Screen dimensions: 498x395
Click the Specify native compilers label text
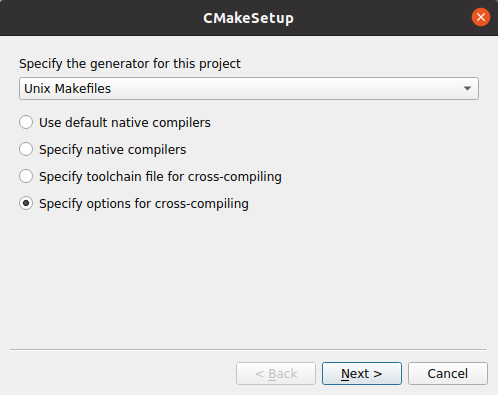pos(113,150)
